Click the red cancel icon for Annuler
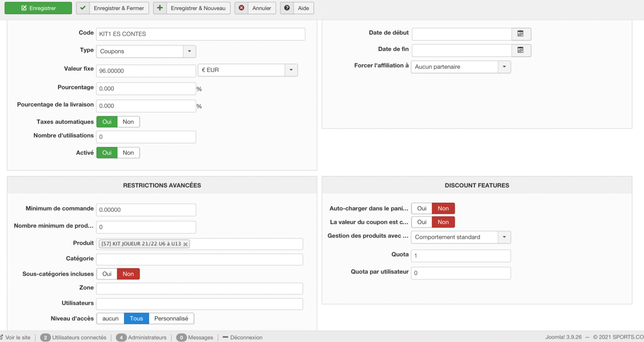Viewport: 644px width, 342px height. 241,8
